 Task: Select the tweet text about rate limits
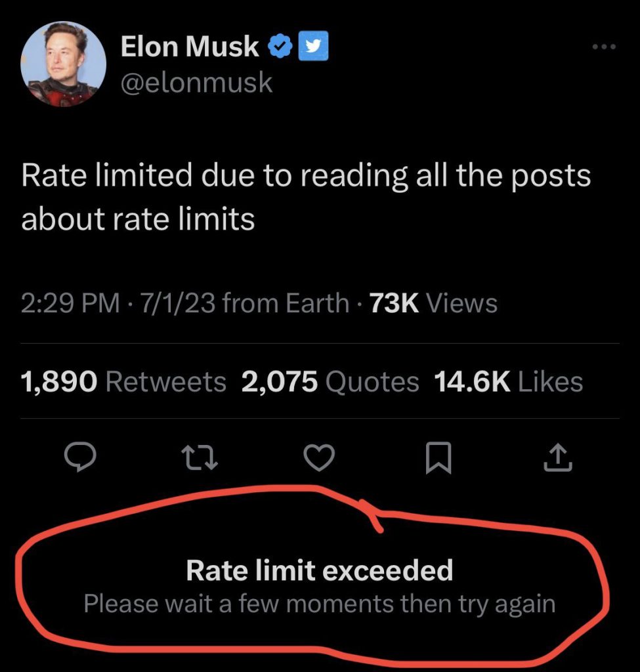coord(306,197)
